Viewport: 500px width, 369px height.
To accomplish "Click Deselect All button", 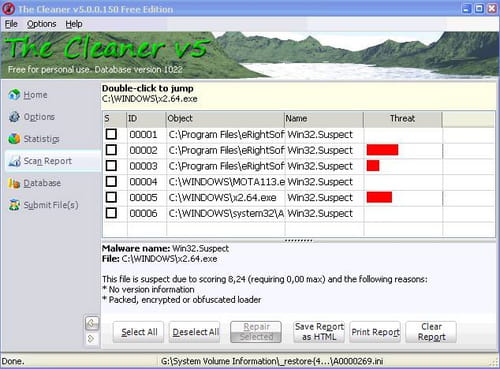I will pyautogui.click(x=195, y=332).
